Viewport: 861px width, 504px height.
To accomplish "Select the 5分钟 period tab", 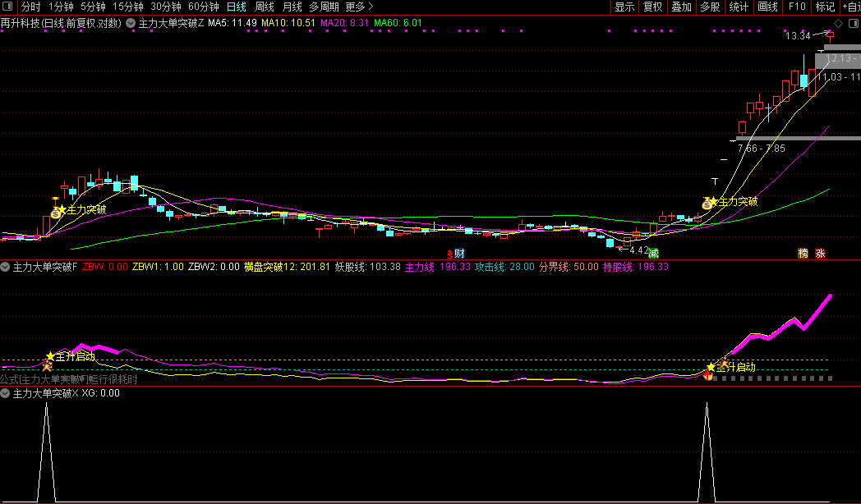I will (93, 7).
